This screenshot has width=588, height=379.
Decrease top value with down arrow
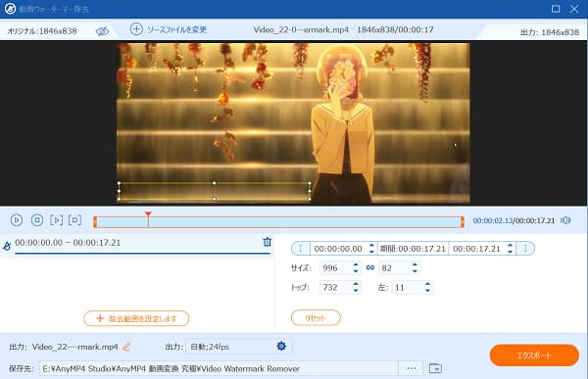click(356, 291)
